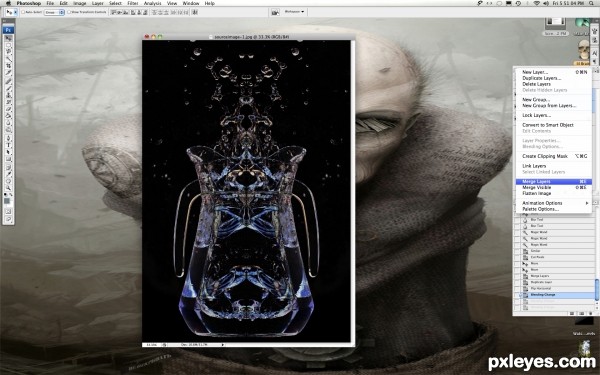The width and height of the screenshot is (600, 375).
Task: Set history brush source to Flip Horizontal
Action: 517,289
